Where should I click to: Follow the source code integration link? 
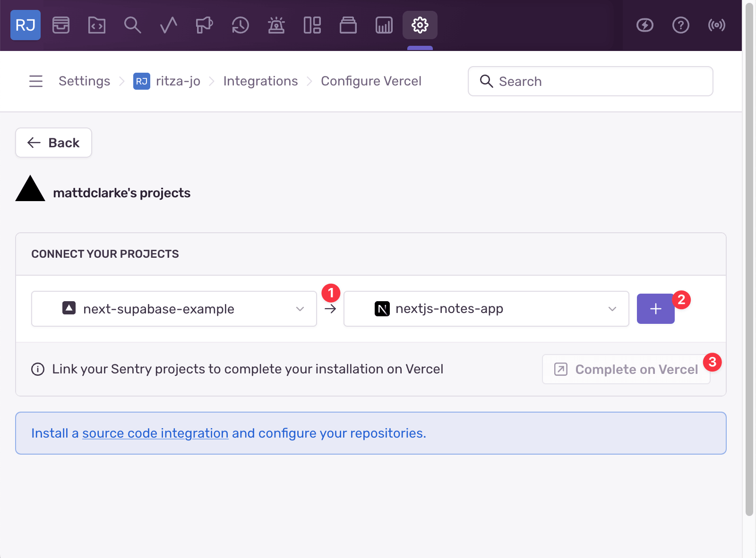pyautogui.click(x=155, y=433)
